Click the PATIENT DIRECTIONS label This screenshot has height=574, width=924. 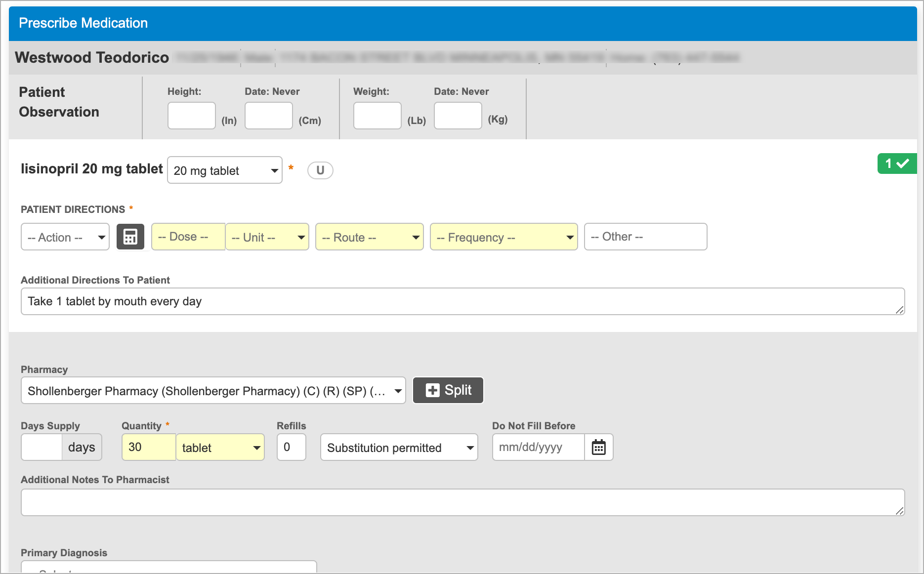point(73,209)
